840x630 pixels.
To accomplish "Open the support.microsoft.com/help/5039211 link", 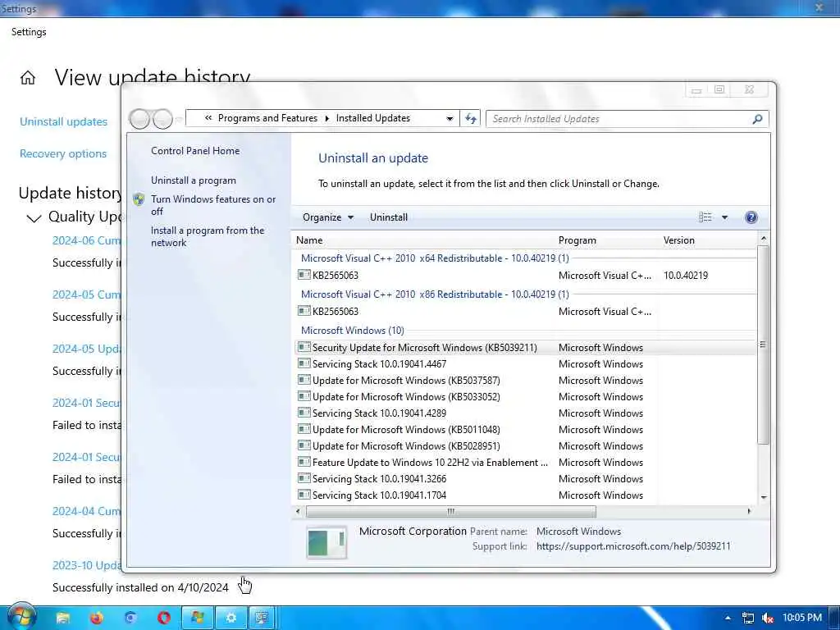I will pos(633,546).
